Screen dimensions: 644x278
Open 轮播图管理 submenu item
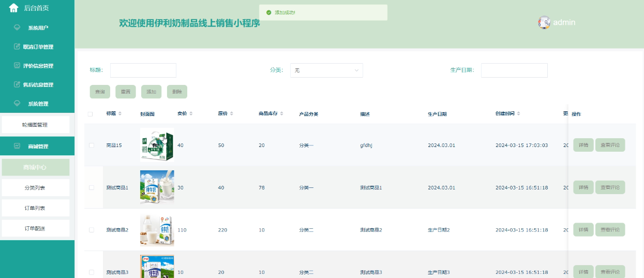[x=36, y=125]
